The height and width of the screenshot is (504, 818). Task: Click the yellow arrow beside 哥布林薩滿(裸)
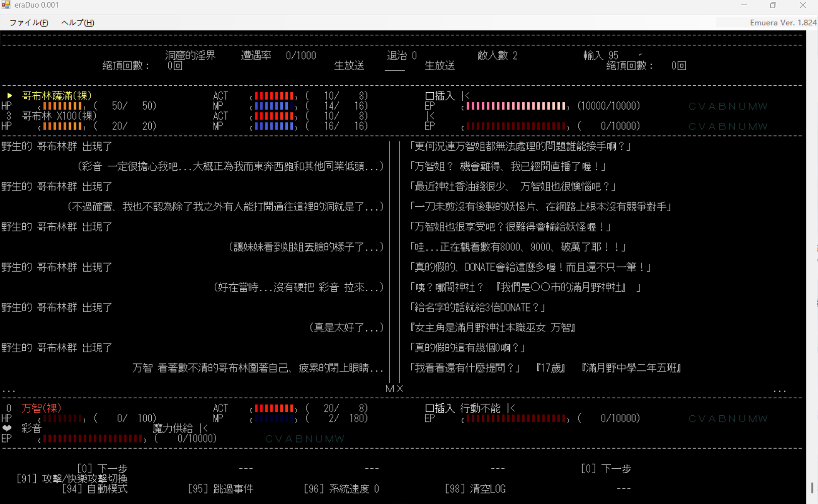(x=9, y=96)
